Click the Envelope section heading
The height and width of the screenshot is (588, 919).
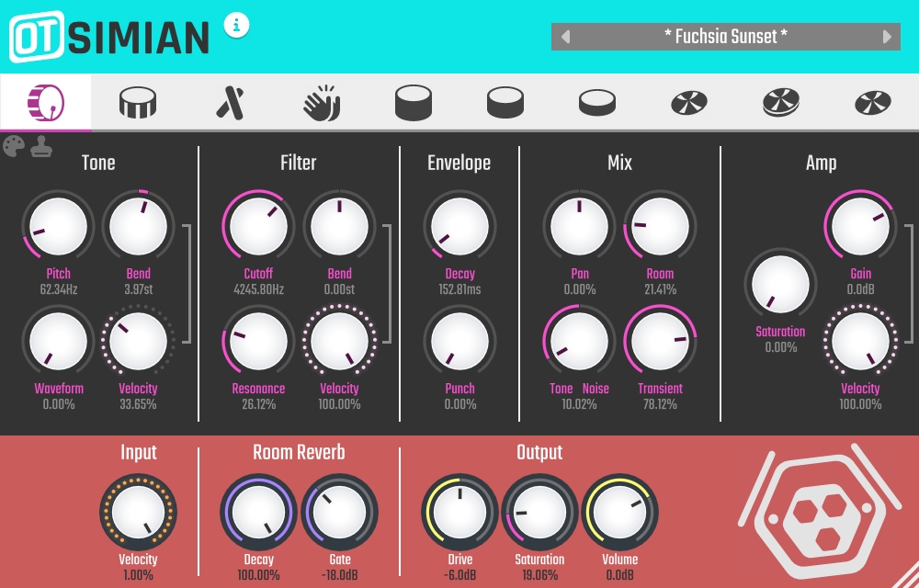(459, 163)
